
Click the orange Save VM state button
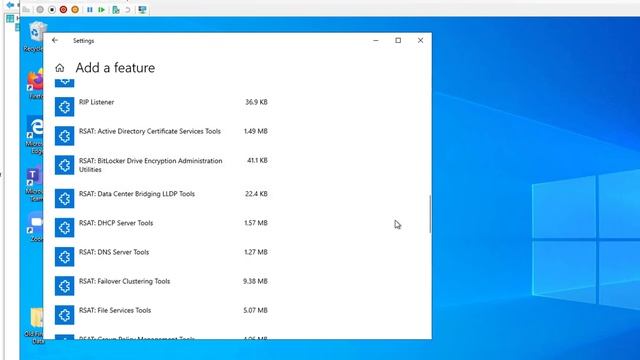pyautogui.click(x=75, y=9)
